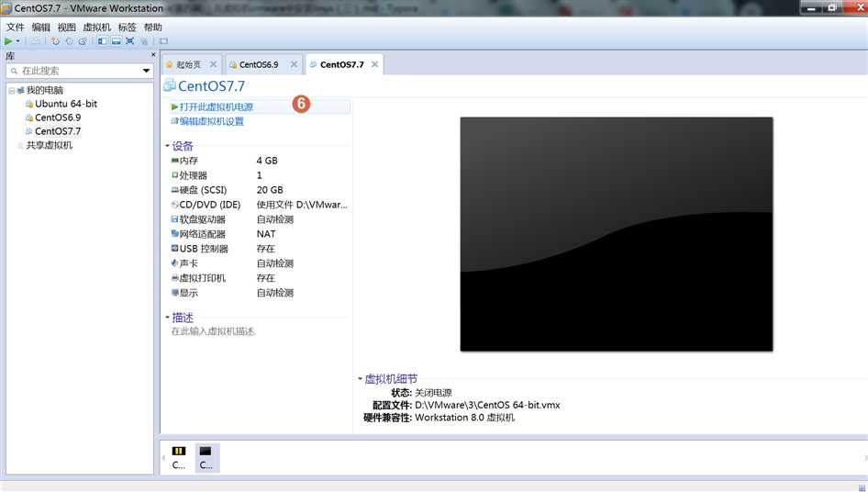Screen dimensions: 868x492
Task: Close the CentOS6.9 tab
Action: [294, 65]
